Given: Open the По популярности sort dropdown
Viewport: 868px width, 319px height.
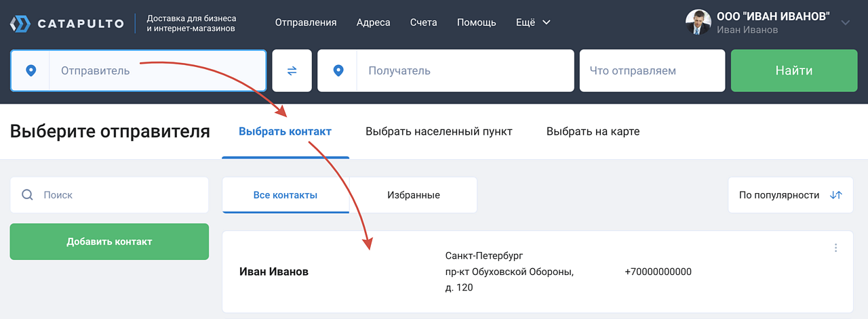Looking at the screenshot, I should [780, 195].
